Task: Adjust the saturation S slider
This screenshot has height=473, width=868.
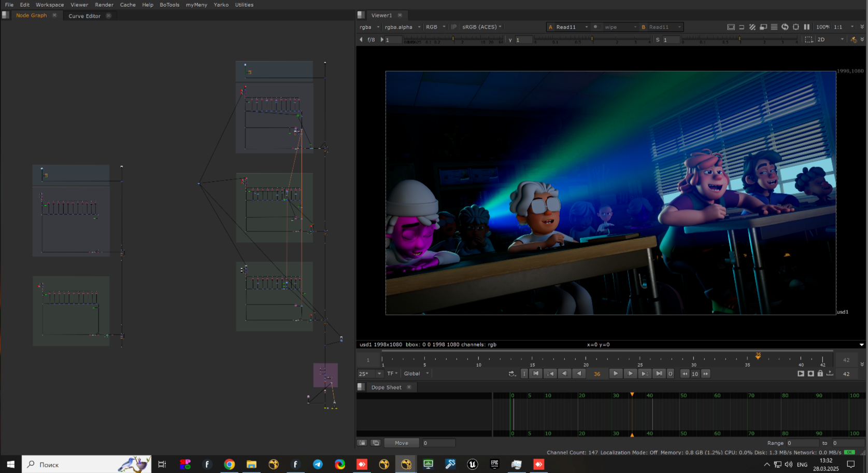Action: pos(739,39)
